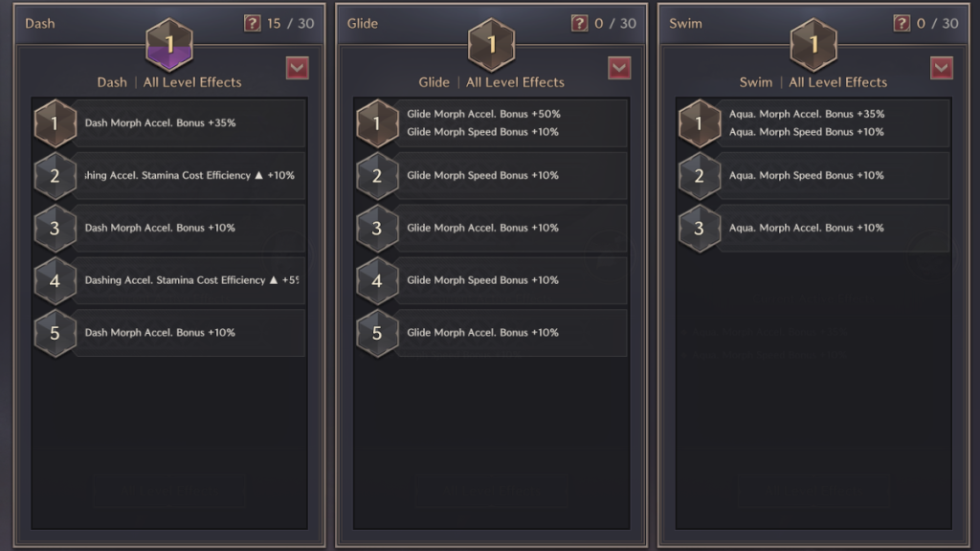The width and height of the screenshot is (980, 551).
Task: Select the level 3 hexagon in Dash list
Action: [x=55, y=229]
